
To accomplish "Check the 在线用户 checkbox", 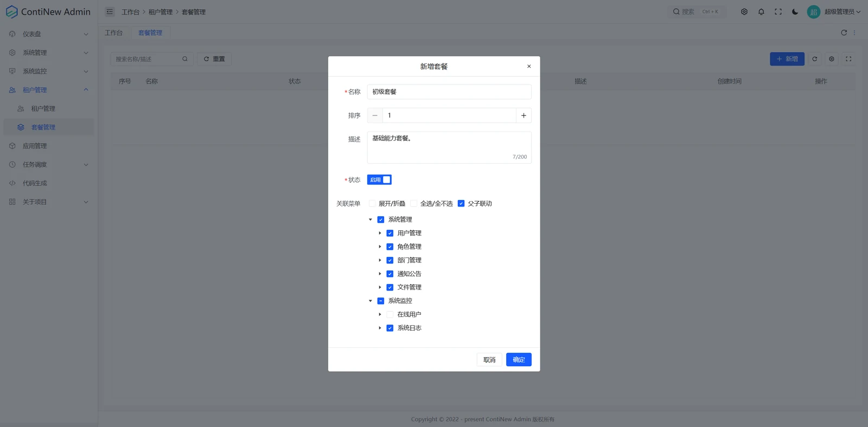I will point(390,314).
